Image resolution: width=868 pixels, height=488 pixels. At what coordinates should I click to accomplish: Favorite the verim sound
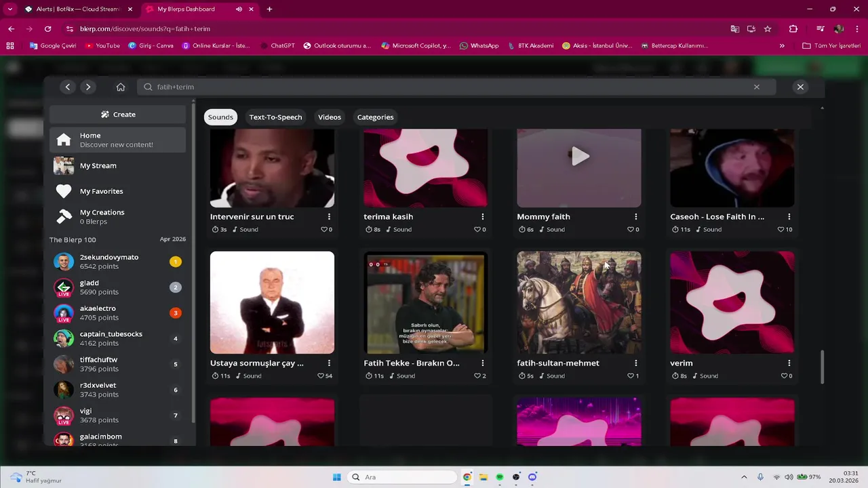click(784, 376)
